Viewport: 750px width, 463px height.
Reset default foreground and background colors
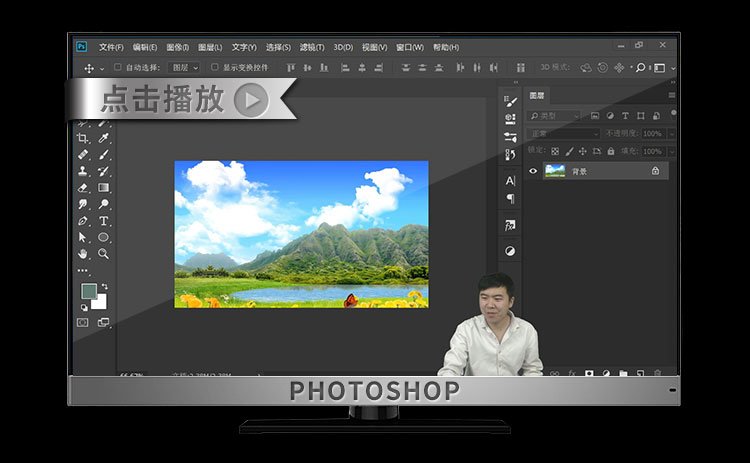[84, 308]
